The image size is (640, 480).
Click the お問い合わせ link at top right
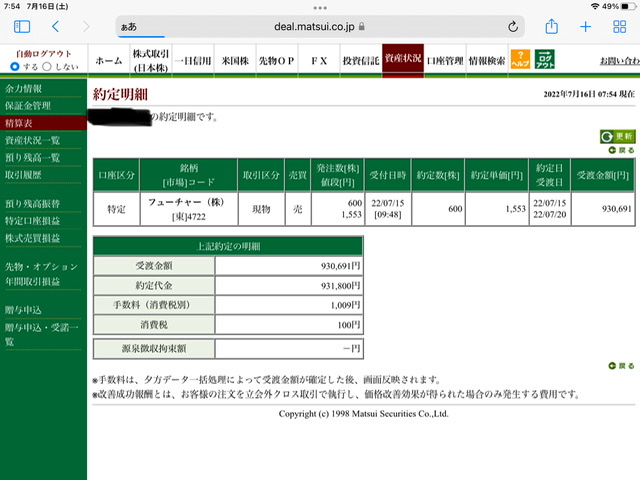[620, 61]
